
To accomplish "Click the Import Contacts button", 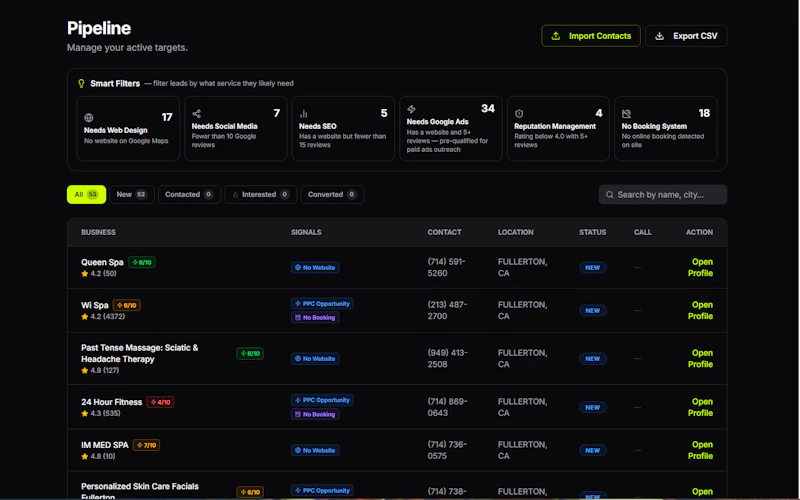I will point(590,36).
